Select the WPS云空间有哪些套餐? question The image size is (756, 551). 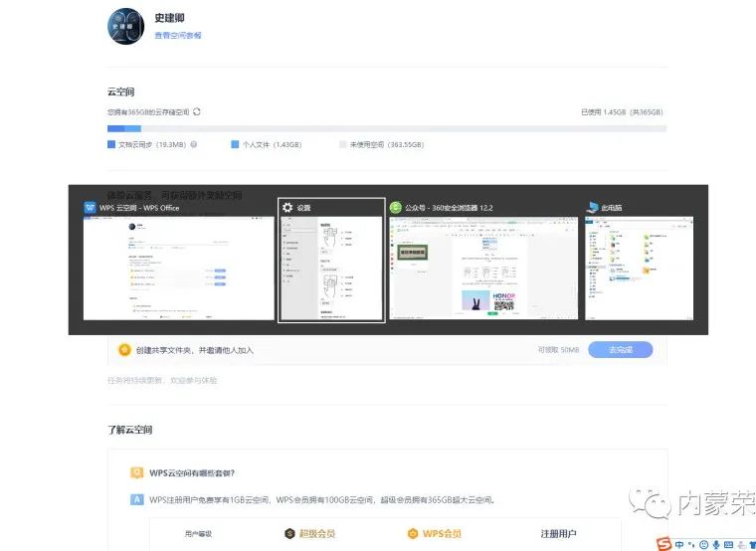point(192,472)
